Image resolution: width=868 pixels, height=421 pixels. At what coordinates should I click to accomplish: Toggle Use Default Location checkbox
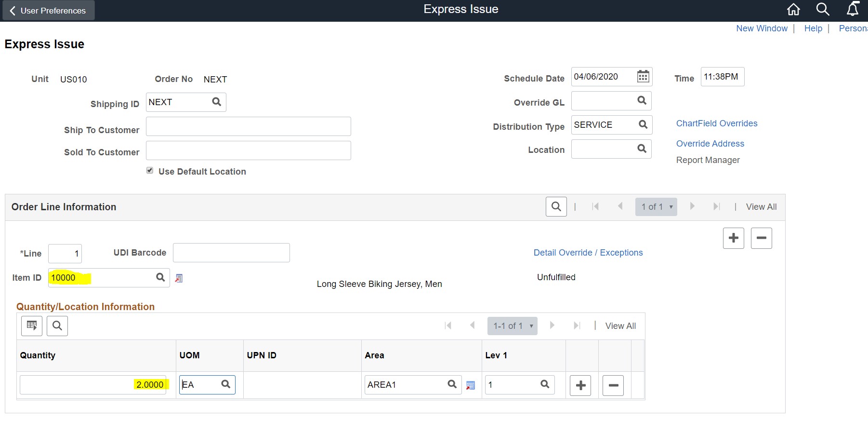150,171
